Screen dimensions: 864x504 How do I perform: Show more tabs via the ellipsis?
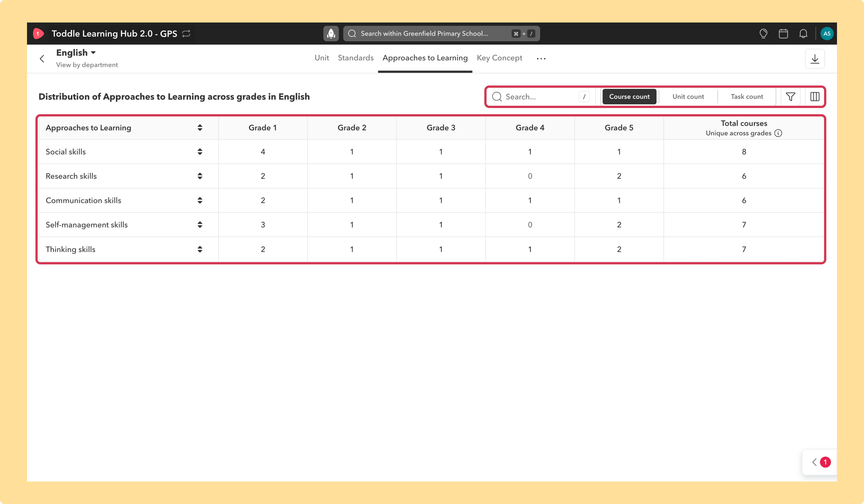tap(541, 59)
